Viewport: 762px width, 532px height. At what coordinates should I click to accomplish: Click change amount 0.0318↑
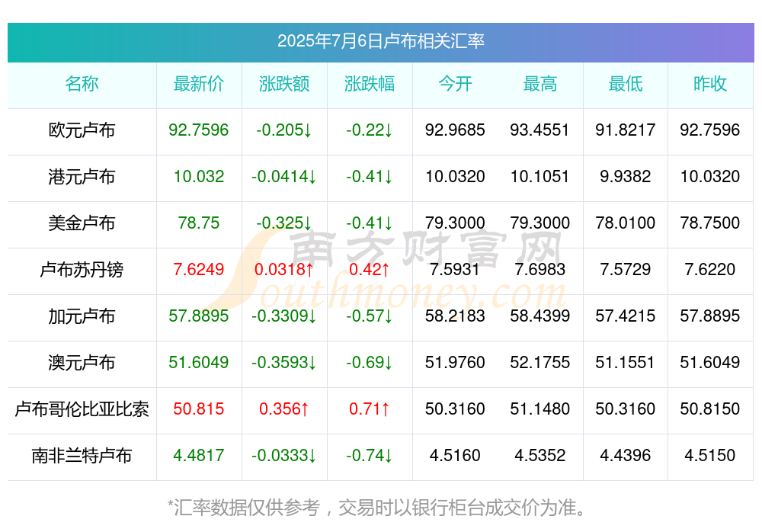coord(284,269)
